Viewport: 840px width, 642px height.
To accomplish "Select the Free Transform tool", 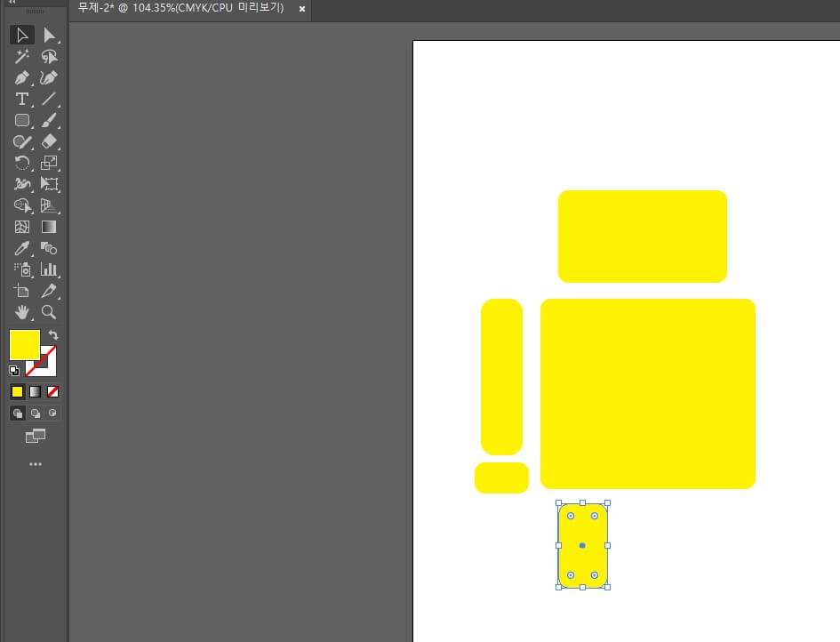I will pyautogui.click(x=49, y=184).
